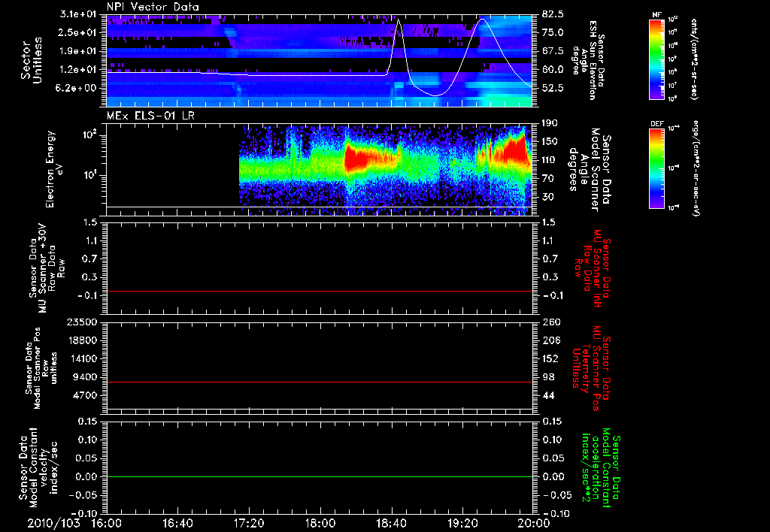The height and width of the screenshot is (532, 770).
Task: Click the red line in scanner position panel
Action: (320, 382)
